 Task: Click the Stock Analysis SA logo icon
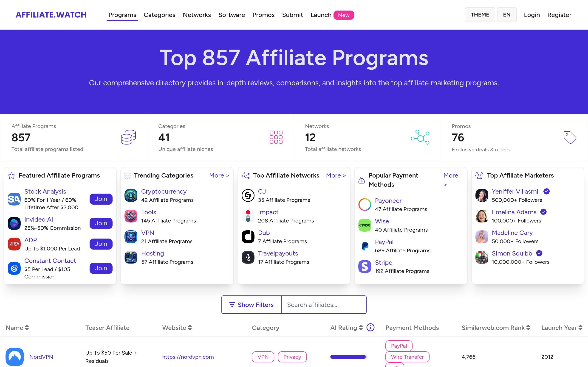(x=14, y=199)
